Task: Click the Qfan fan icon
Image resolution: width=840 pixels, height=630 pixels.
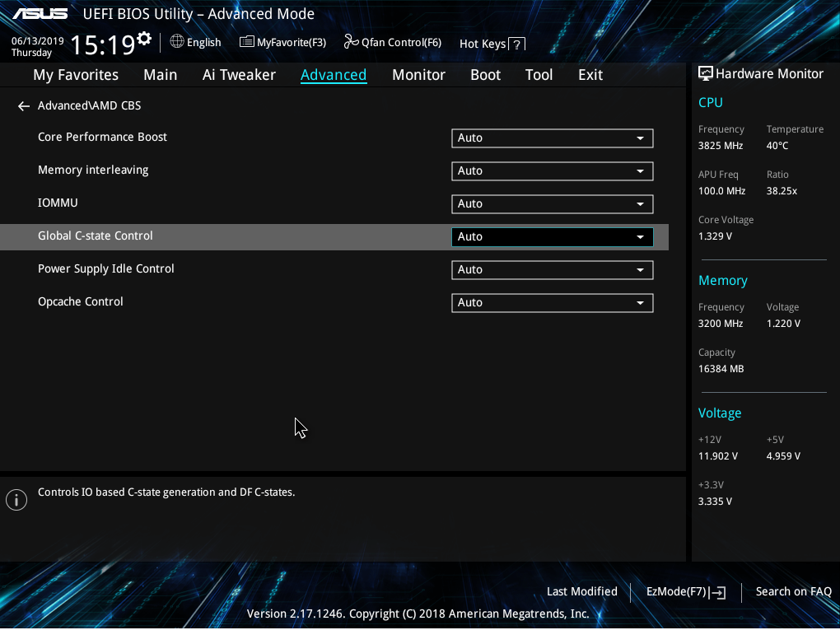Action: click(351, 41)
